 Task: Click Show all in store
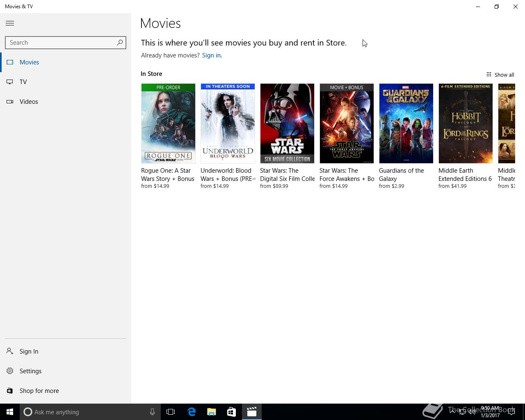tap(500, 75)
